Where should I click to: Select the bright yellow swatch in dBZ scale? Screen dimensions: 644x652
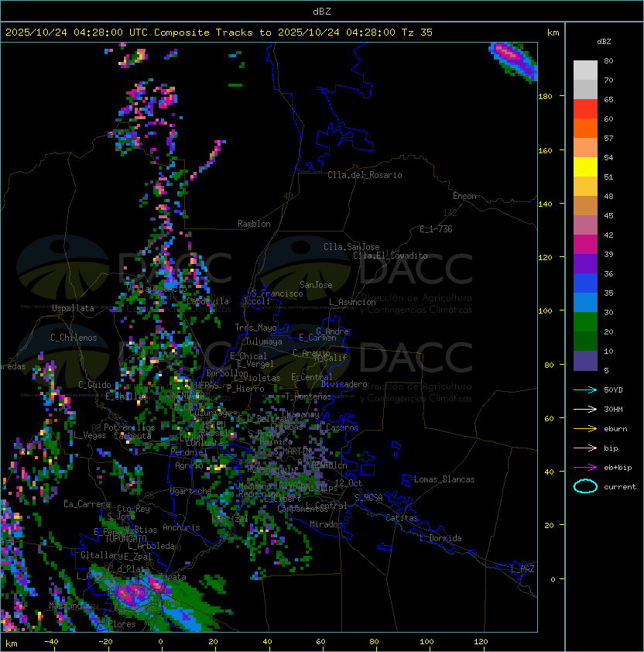(x=585, y=166)
